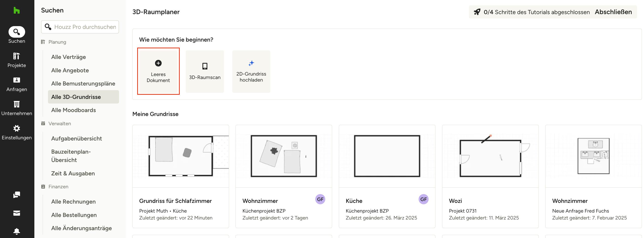Focus the Houzz Pro durchsuchen search field

(x=85, y=27)
